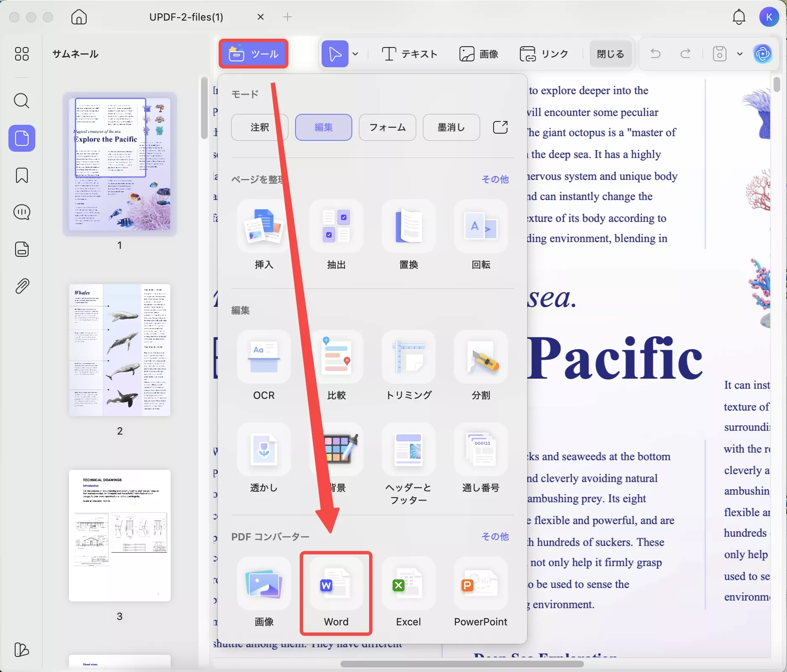Click the Insert (挿入) page tool
This screenshot has width=787, height=672.
[264, 235]
